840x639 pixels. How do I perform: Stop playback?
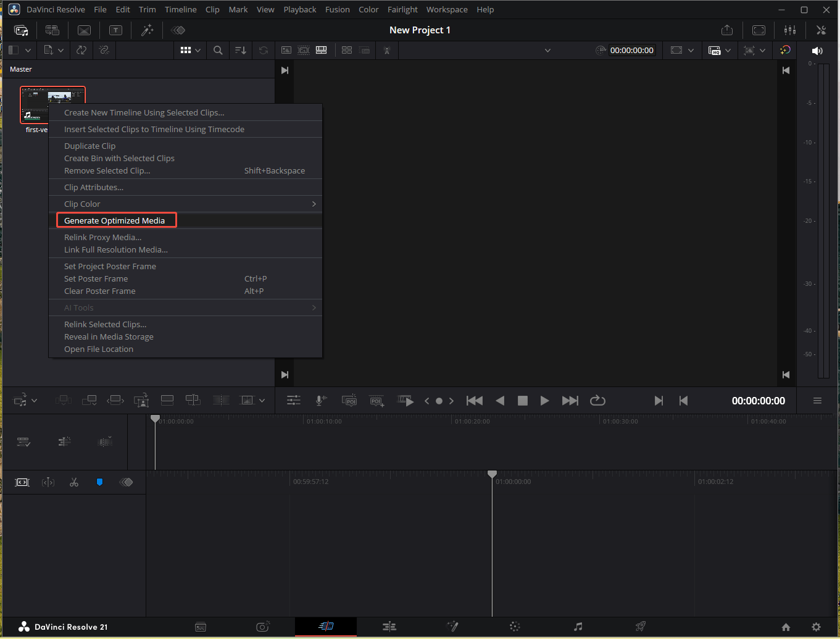click(522, 401)
